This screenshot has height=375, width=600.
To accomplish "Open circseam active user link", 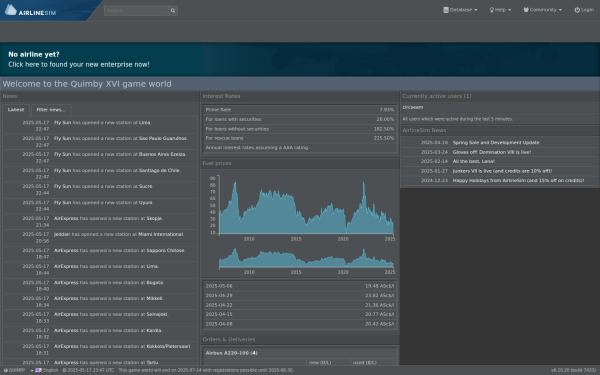I will [412, 108].
